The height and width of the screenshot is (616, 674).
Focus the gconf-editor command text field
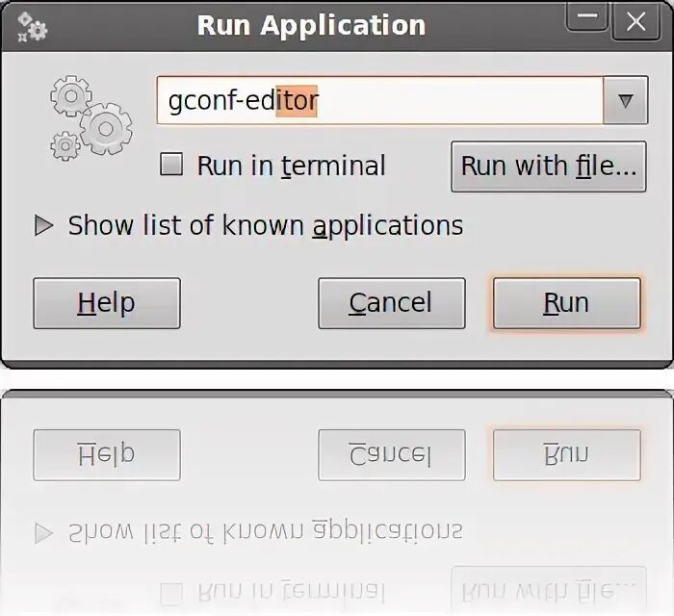[380, 100]
